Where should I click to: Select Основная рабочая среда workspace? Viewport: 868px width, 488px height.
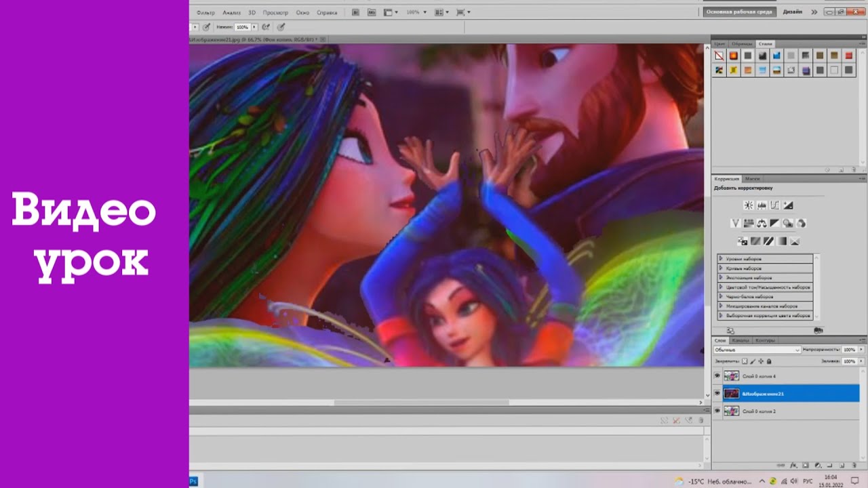[x=739, y=12]
